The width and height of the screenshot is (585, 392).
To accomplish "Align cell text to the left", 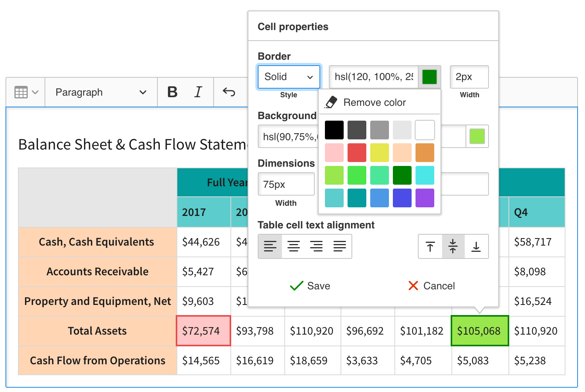I will pos(270,246).
